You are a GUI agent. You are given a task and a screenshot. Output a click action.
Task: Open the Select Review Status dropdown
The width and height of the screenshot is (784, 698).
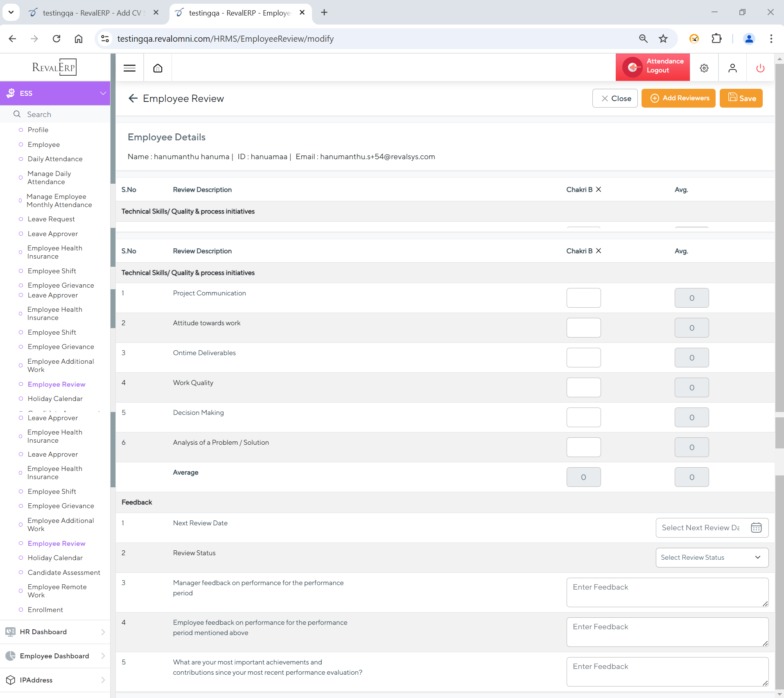click(712, 558)
